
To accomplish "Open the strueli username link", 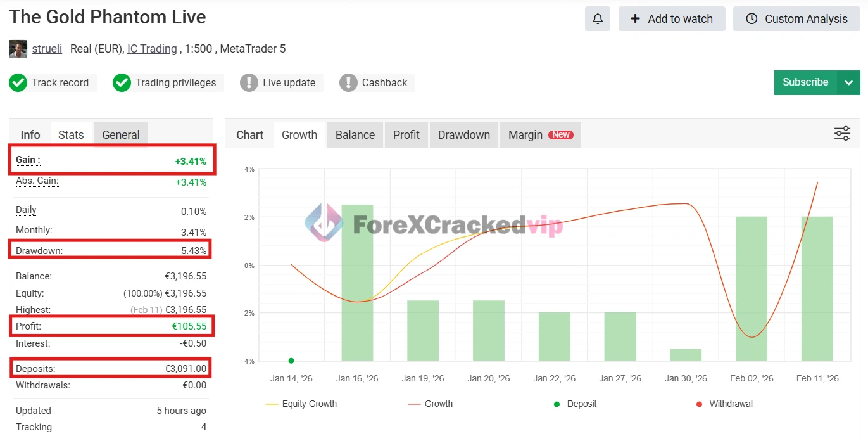I will click(x=47, y=49).
